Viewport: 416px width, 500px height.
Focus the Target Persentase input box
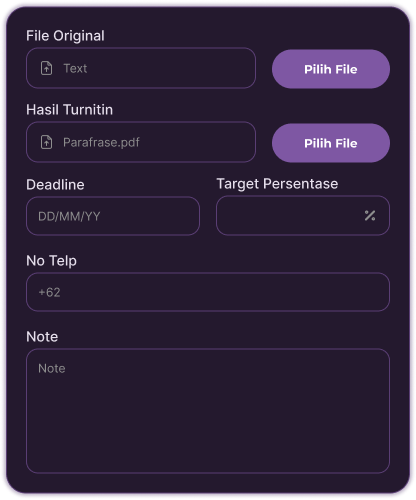tap(303, 216)
